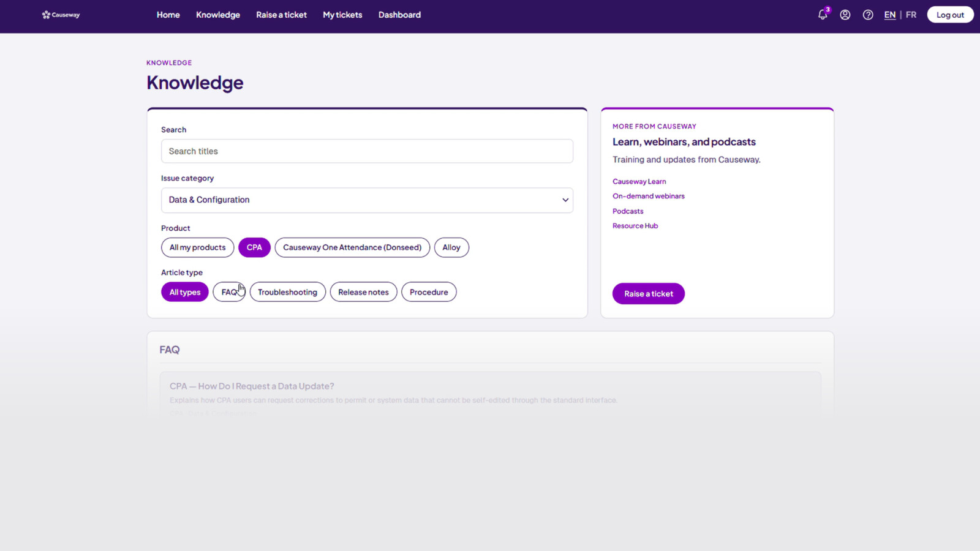Open the Dashboard page
The width and height of the screenshot is (980, 551).
[399, 15]
